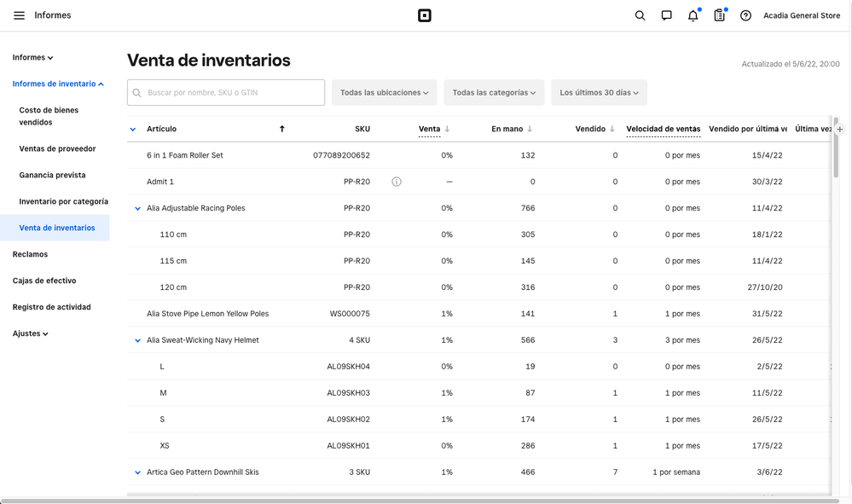Open the notifications bell

coord(693,15)
